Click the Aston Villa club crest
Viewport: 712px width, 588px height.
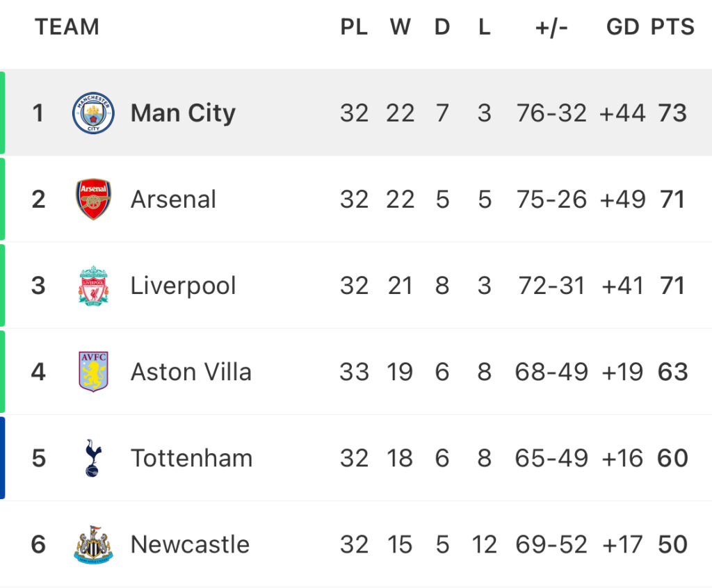(93, 371)
